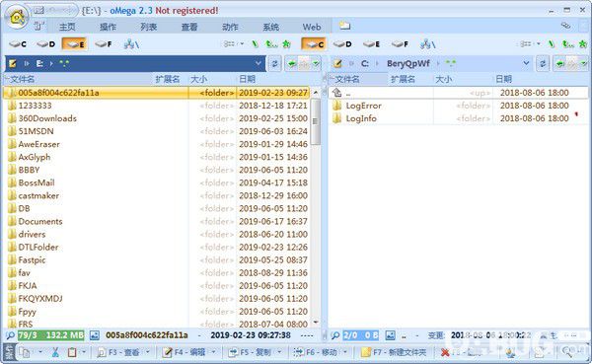Select drive F in left pane

[x=104, y=44]
